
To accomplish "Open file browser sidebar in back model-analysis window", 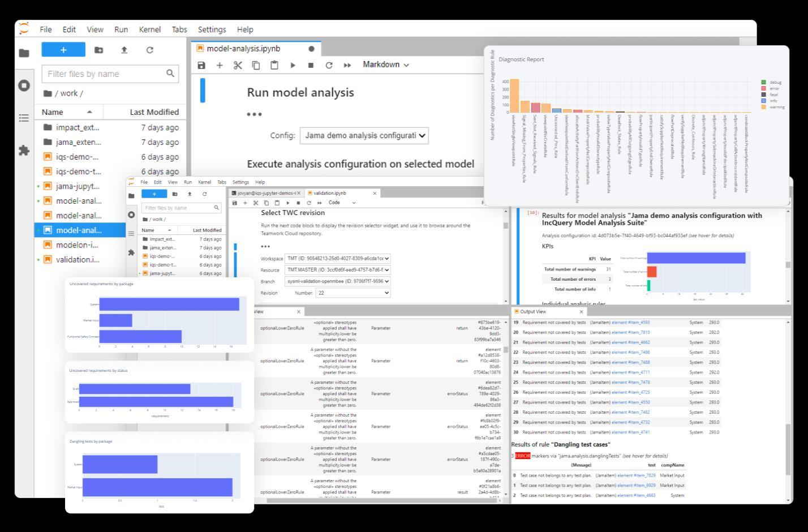I will tap(24, 53).
